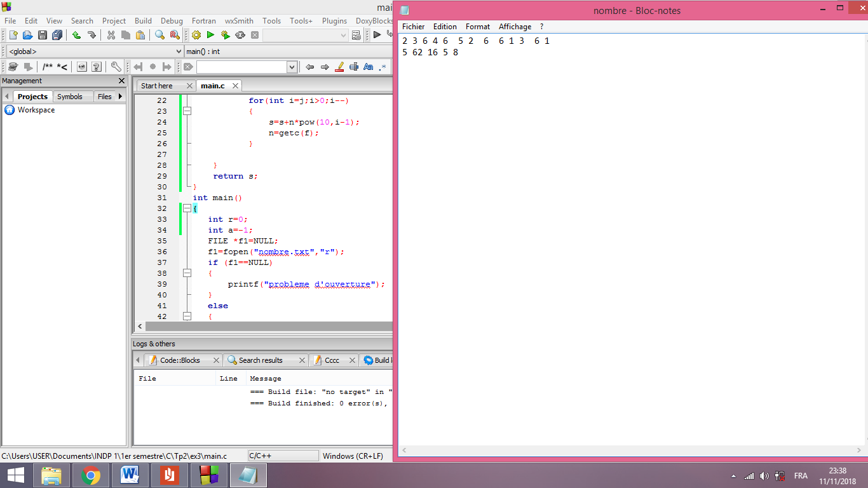Switch to the Search results log tab

pyautogui.click(x=261, y=360)
